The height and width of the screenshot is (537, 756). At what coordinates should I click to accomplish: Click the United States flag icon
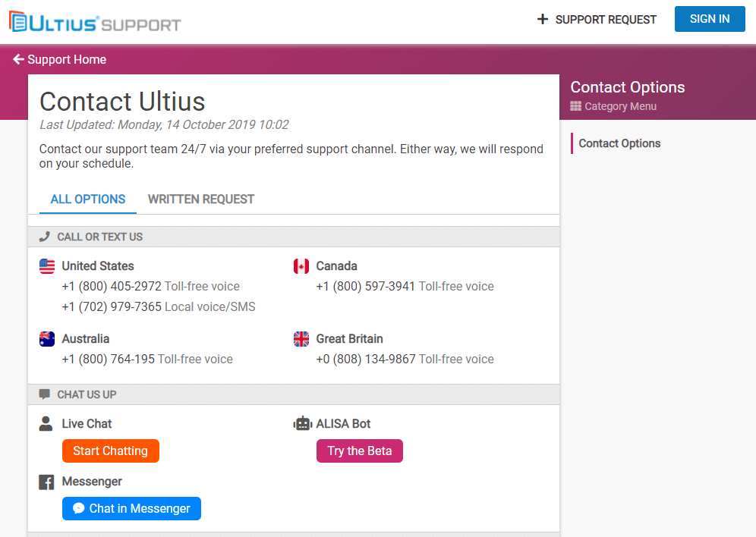click(x=47, y=266)
